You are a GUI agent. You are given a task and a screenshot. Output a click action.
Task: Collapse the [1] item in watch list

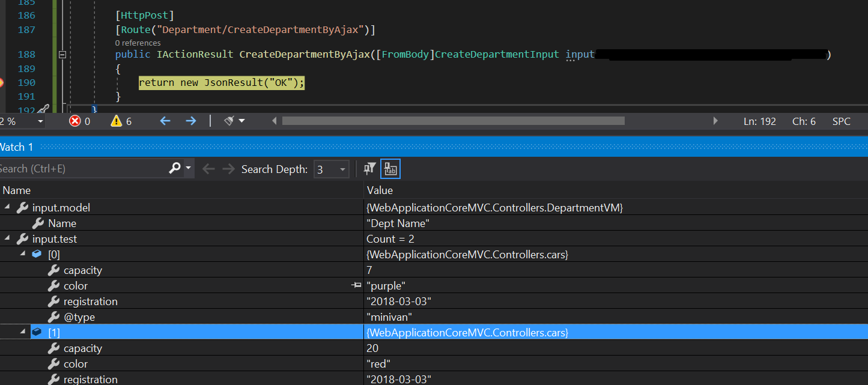23,332
